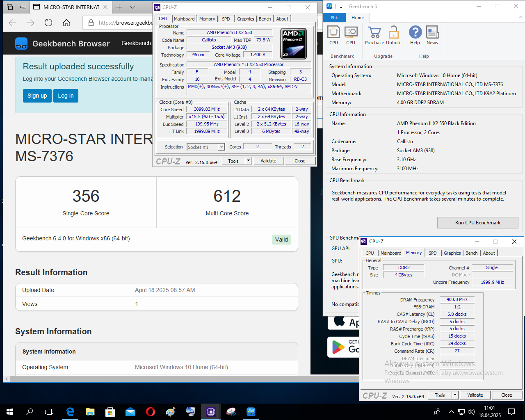Click the 356 Single-Core Score value

[x=86, y=196]
